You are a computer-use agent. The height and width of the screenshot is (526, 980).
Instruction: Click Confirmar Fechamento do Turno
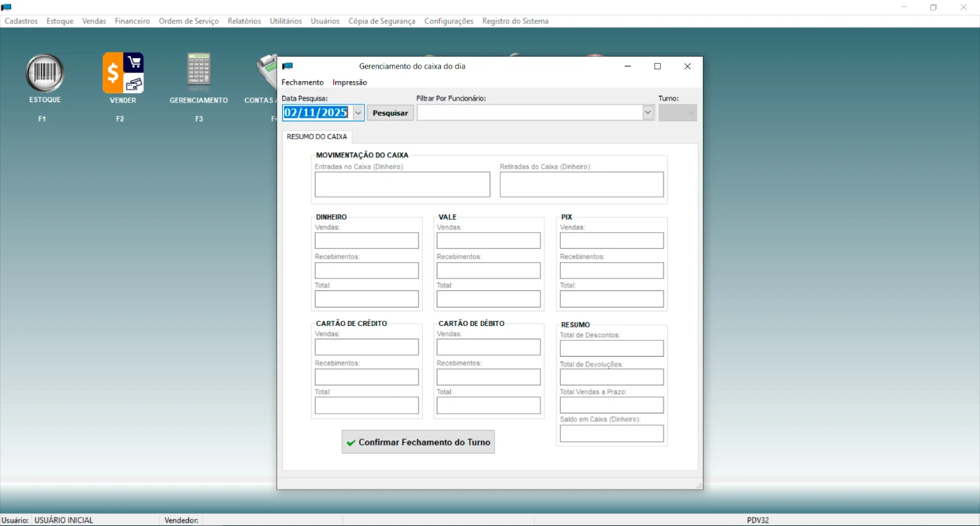click(x=418, y=442)
